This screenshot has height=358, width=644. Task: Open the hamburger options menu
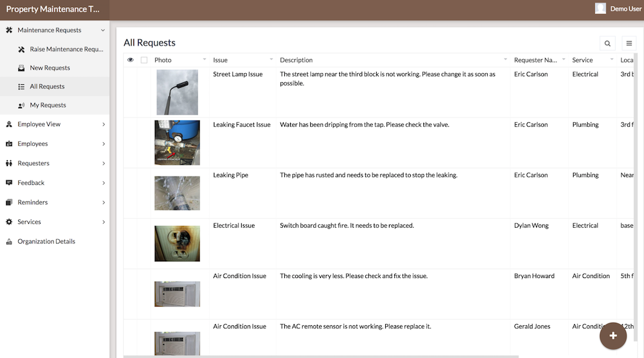[629, 43]
